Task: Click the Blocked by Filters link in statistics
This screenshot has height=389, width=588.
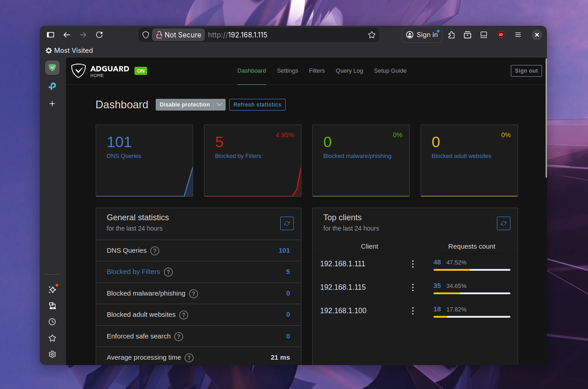Action: pyautogui.click(x=133, y=272)
